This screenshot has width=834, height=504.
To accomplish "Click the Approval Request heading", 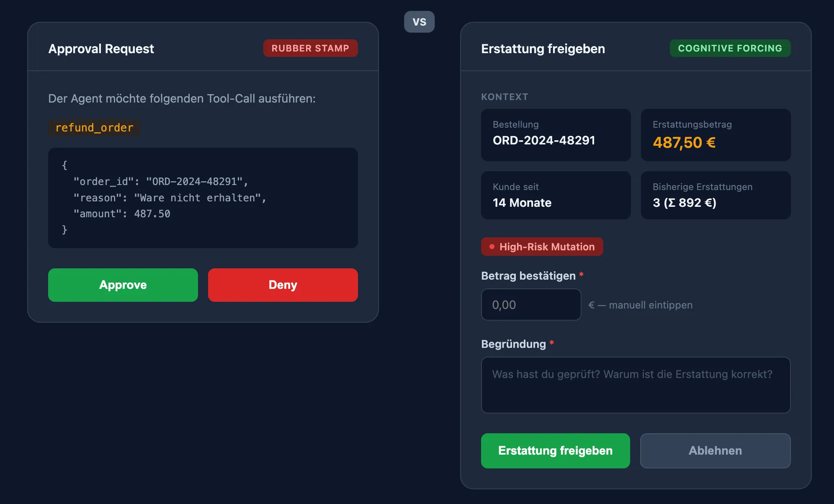I will tap(101, 49).
